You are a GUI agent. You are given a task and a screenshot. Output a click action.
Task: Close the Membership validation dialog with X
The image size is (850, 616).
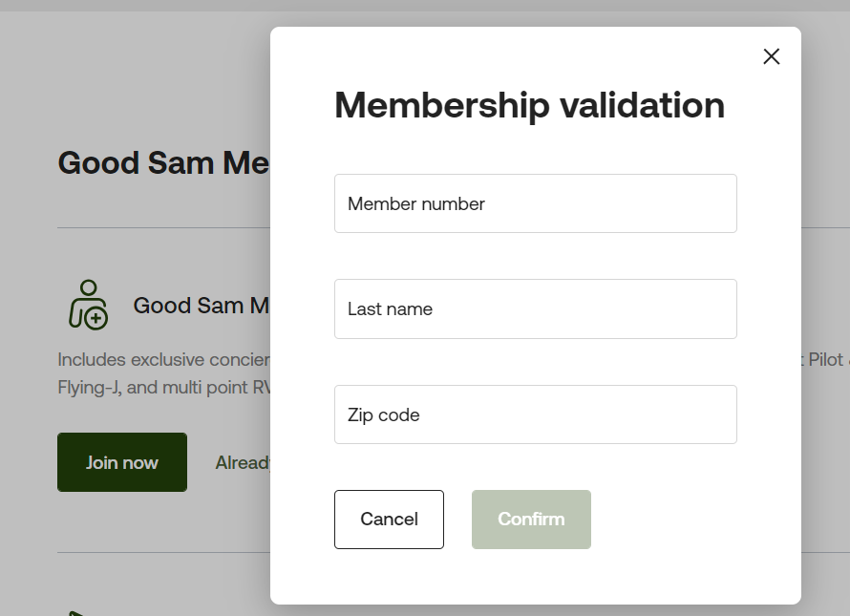tap(772, 56)
